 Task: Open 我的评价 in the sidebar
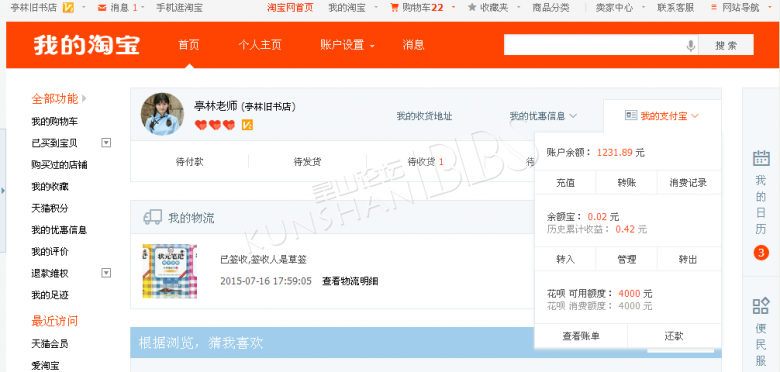point(50,252)
